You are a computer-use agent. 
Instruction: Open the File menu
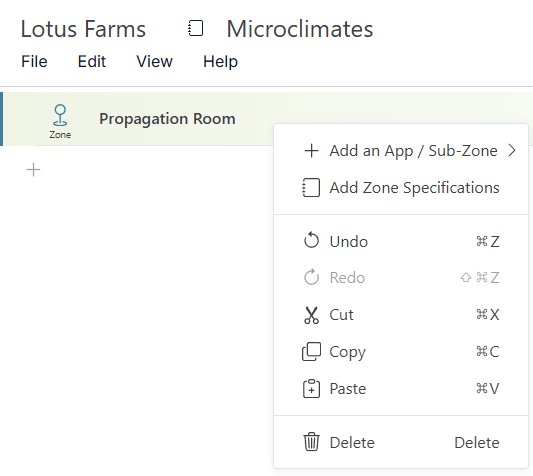(34, 62)
